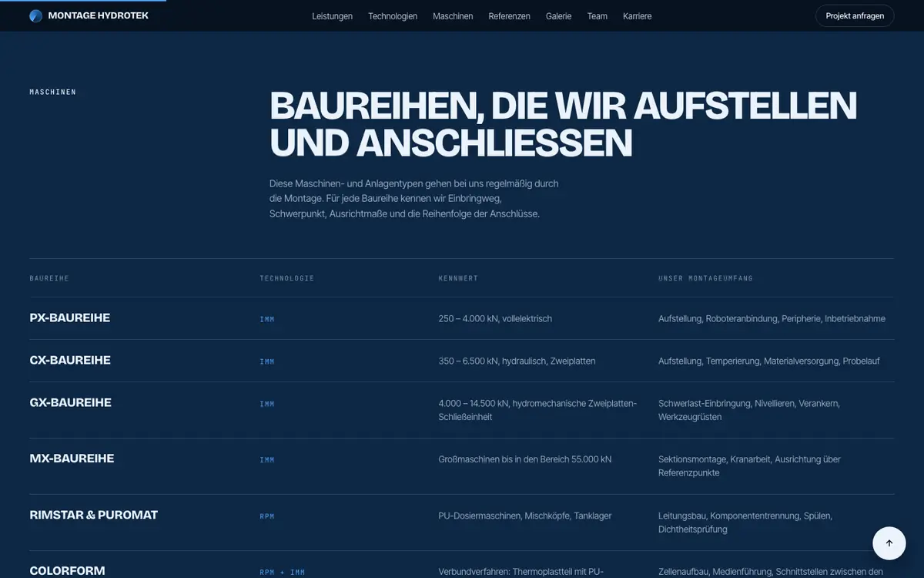
Task: Click the RPM + IMM tag
Action: click(x=283, y=573)
